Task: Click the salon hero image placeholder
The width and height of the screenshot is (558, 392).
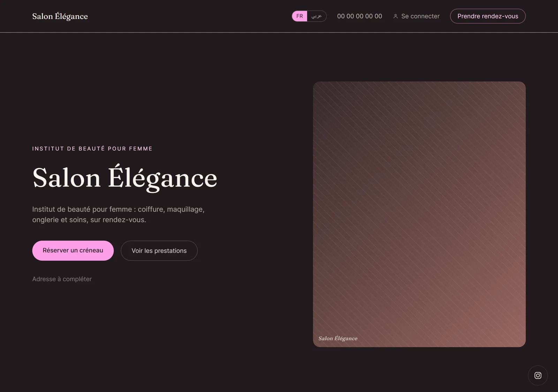Action: [x=419, y=214]
